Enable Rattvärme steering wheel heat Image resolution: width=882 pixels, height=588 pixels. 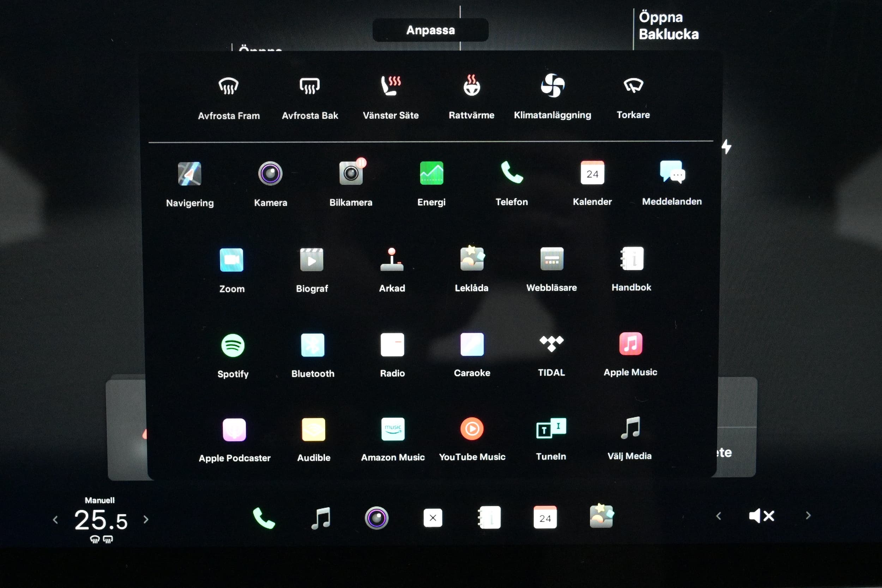point(471,86)
